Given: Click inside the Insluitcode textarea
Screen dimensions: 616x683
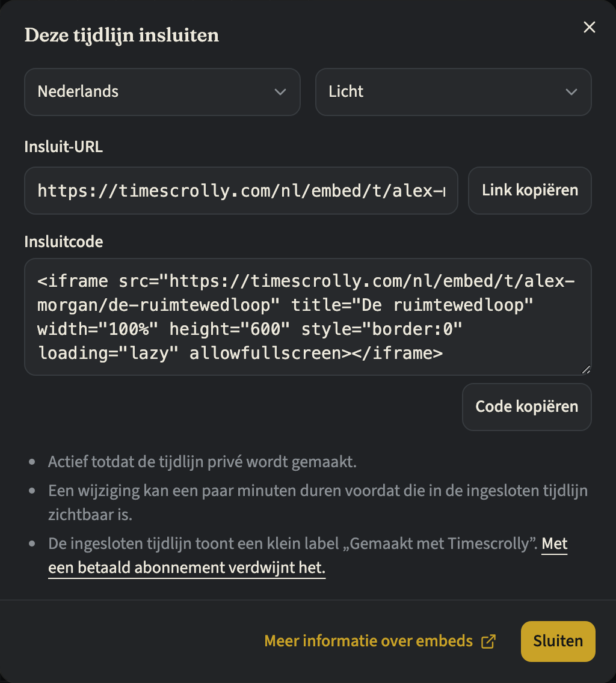Looking at the screenshot, I should pos(308,317).
